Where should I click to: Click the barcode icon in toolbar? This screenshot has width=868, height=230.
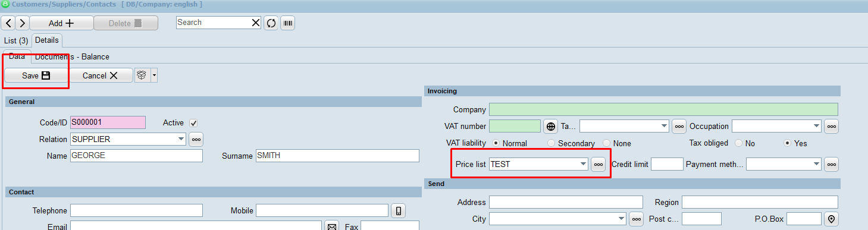point(288,23)
